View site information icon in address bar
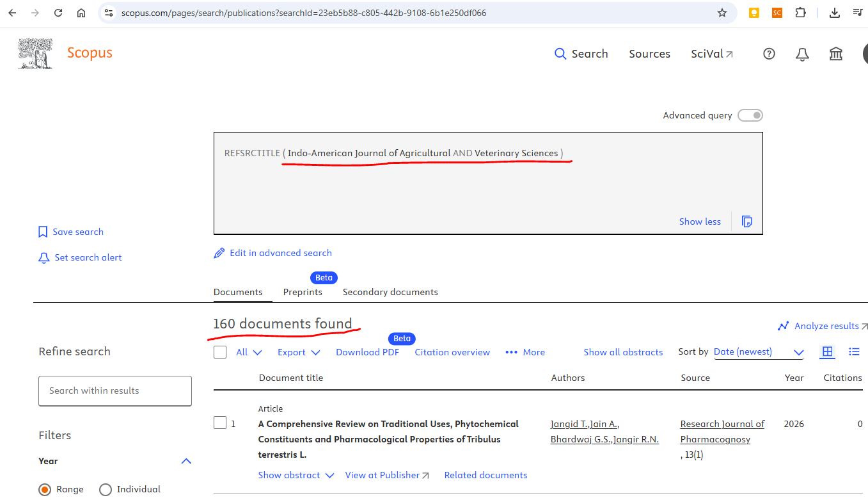The height and width of the screenshot is (500, 868). point(109,13)
